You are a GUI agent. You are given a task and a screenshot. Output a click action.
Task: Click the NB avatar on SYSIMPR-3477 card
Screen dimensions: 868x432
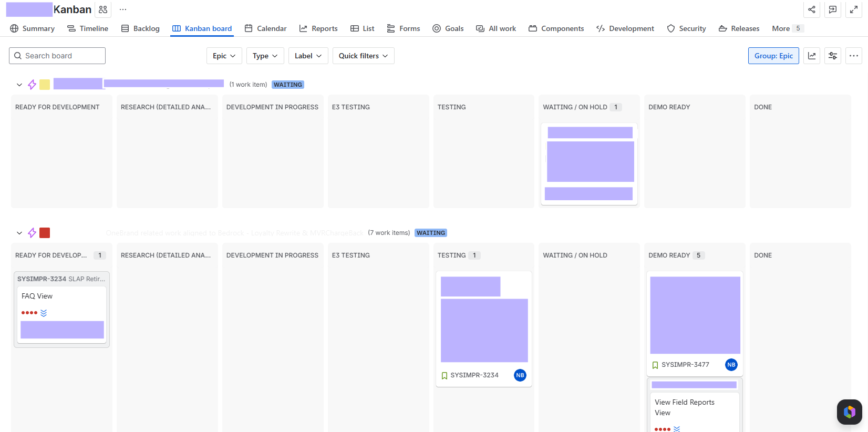(x=731, y=365)
